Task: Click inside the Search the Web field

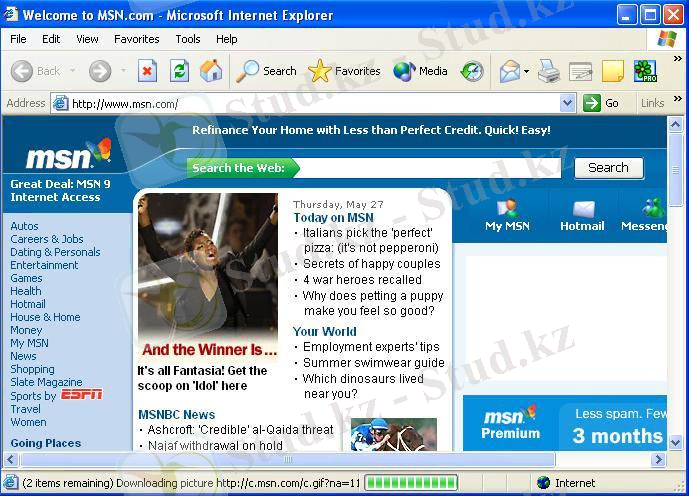Action: [428, 168]
